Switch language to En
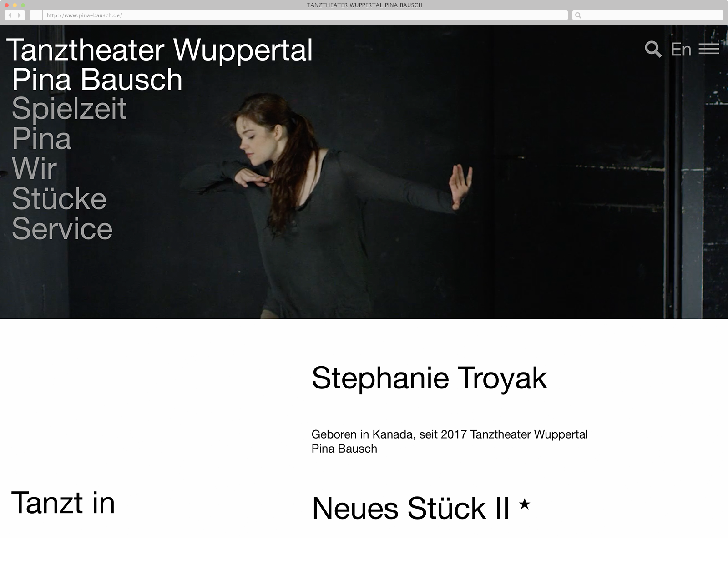The height and width of the screenshot is (565, 728). click(x=681, y=49)
